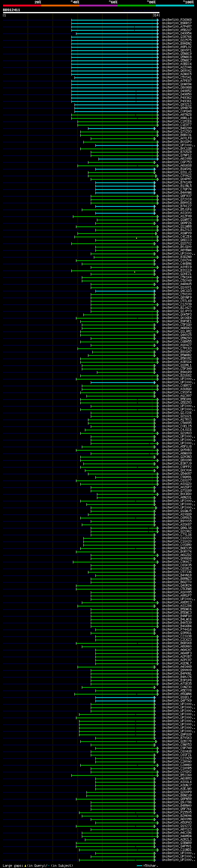Viewport: 197px width, 868px height.
Task: Click the orange ~40% identity legend segment
Action: click(60, 6)
